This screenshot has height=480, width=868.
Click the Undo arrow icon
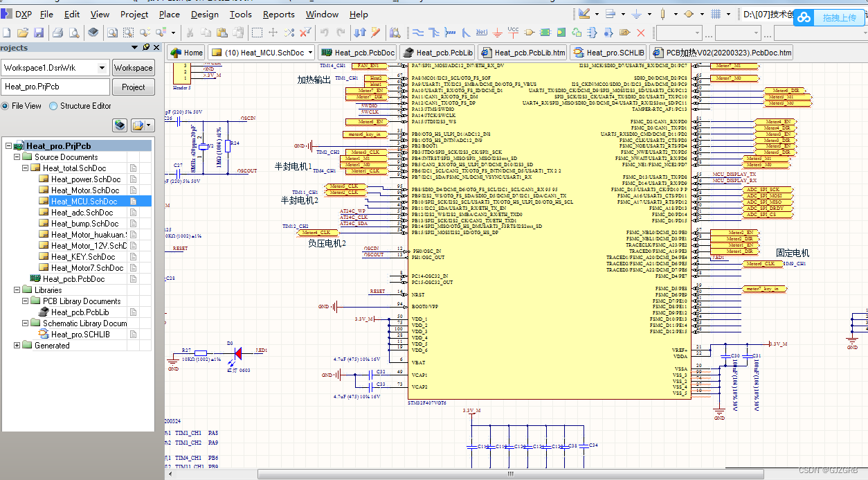click(x=325, y=33)
